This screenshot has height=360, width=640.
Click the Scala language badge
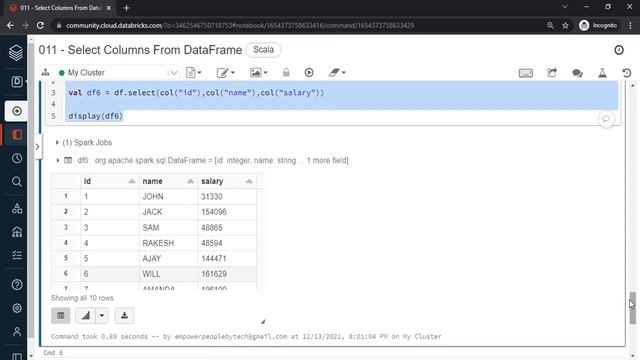263,50
